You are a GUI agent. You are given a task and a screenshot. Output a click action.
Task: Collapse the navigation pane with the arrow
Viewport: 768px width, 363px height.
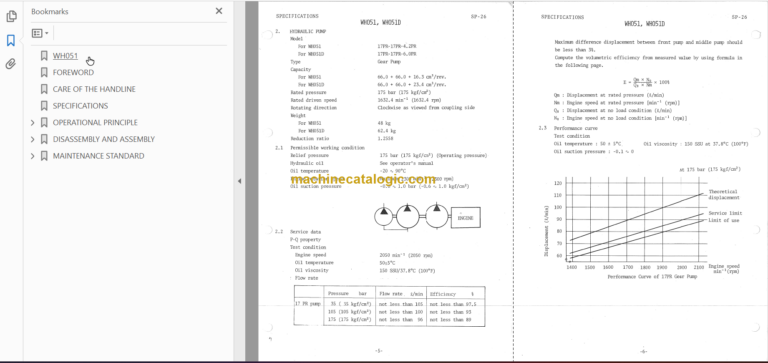point(239,181)
